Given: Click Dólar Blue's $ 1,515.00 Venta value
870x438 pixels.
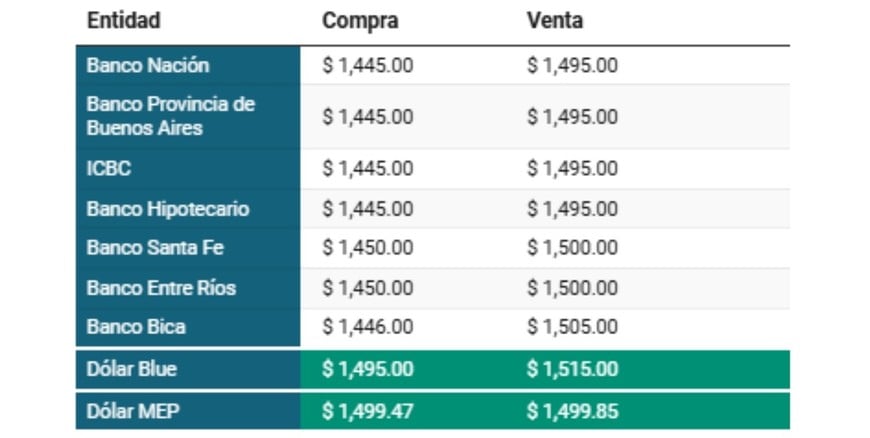Looking at the screenshot, I should [x=572, y=369].
